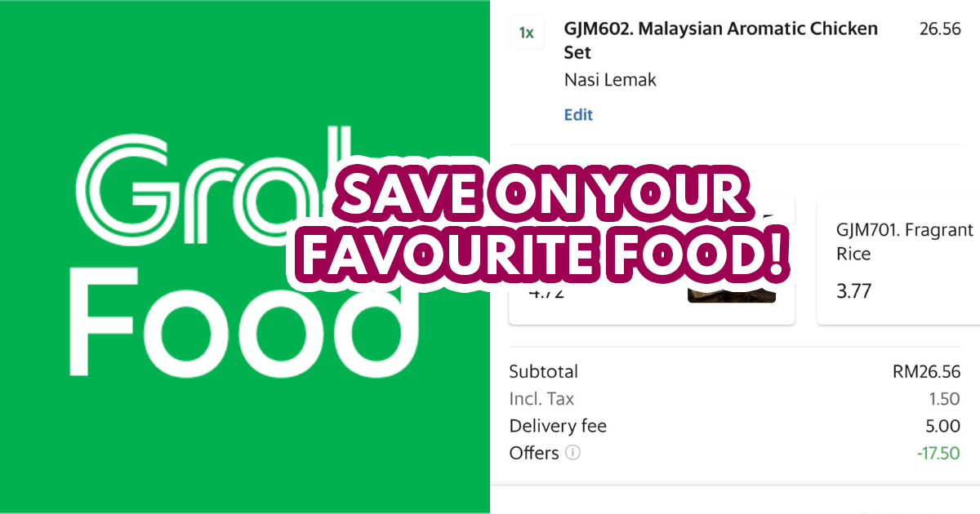The height and width of the screenshot is (514, 980).
Task: Click the word Food in the logo
Action: [x=245, y=326]
